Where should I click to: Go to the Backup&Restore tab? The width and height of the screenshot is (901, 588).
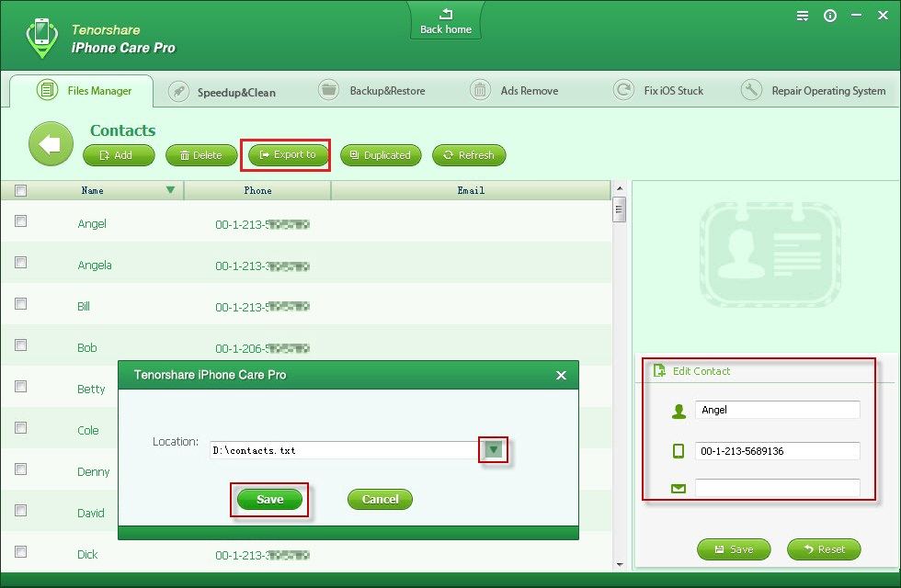(371, 91)
